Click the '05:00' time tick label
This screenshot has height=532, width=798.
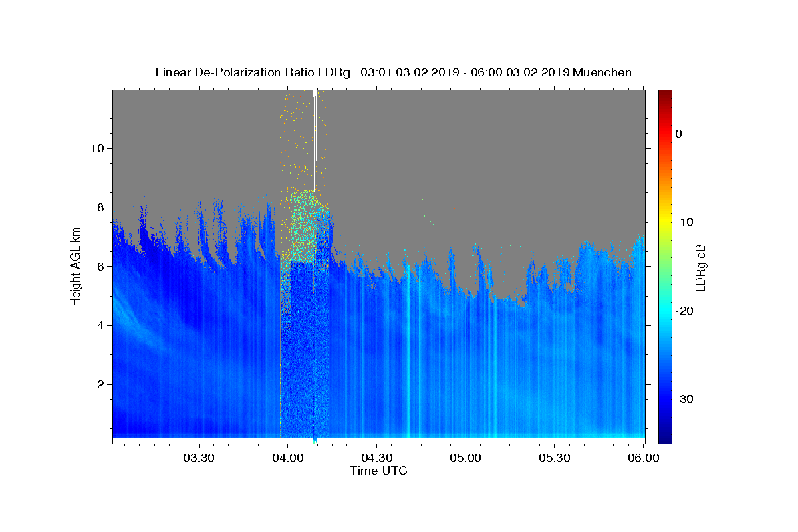(465, 458)
